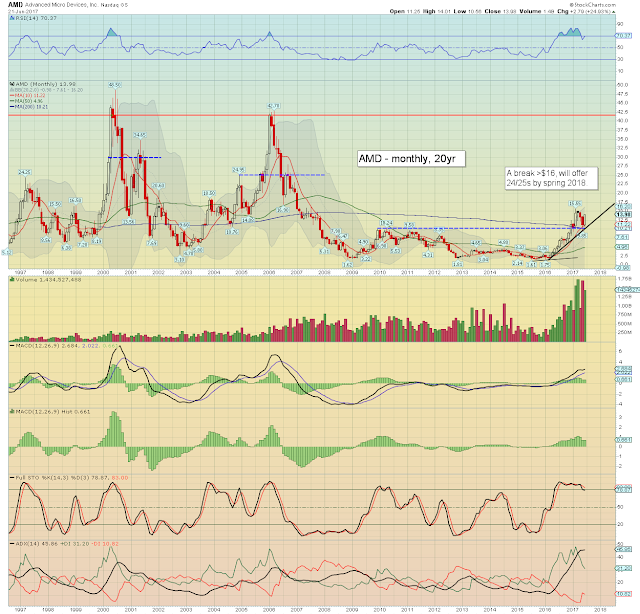
Task: Click the High price value in header
Action: pos(444,11)
